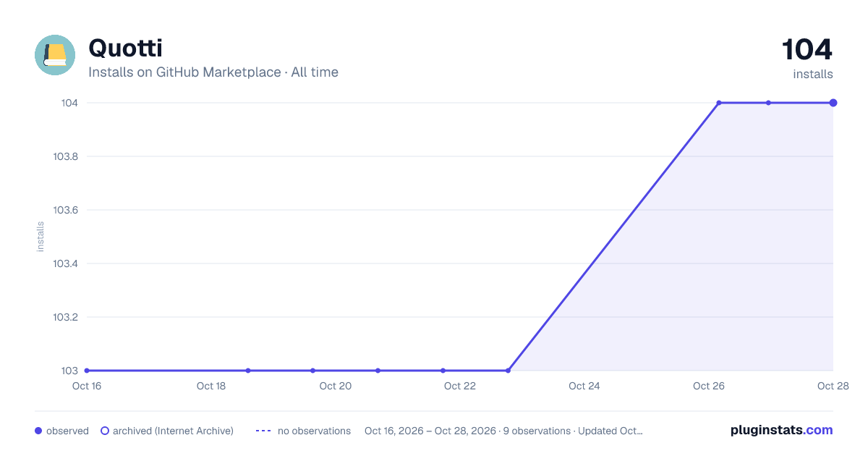Click the data point just before Oct 20

pos(313,371)
